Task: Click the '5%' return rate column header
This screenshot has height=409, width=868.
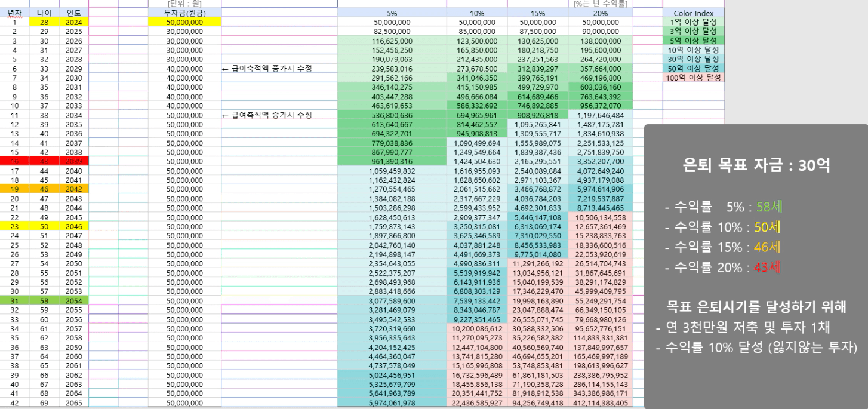Action: (x=392, y=13)
